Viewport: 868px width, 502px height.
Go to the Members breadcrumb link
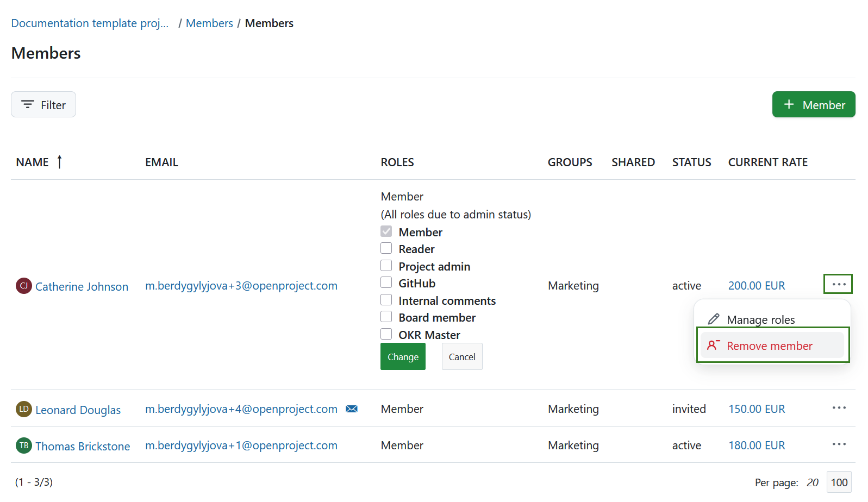point(209,23)
